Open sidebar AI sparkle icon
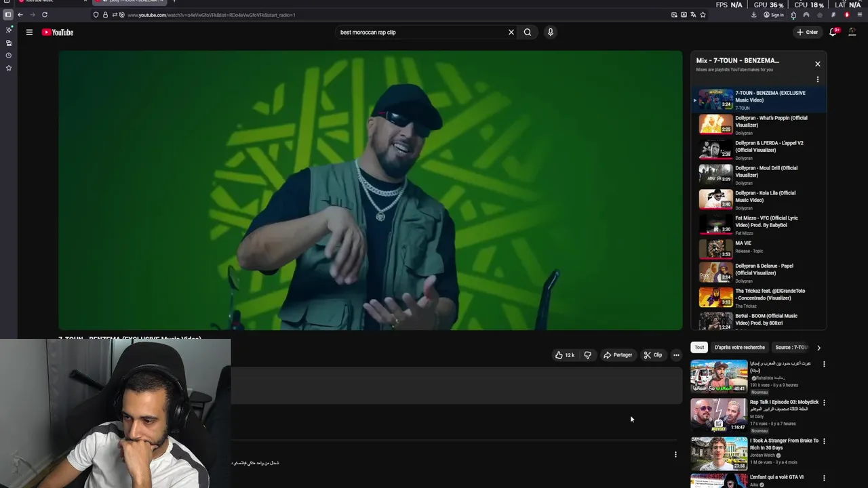This screenshot has width=868, height=488. tap(9, 30)
